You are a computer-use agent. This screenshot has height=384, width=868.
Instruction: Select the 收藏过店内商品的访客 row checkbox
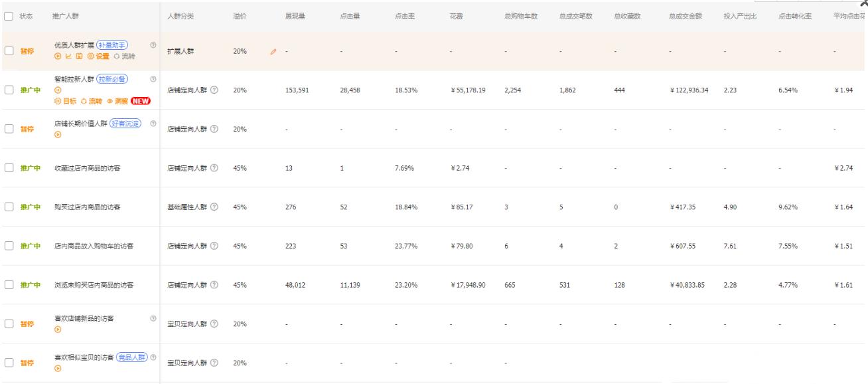pos(9,168)
